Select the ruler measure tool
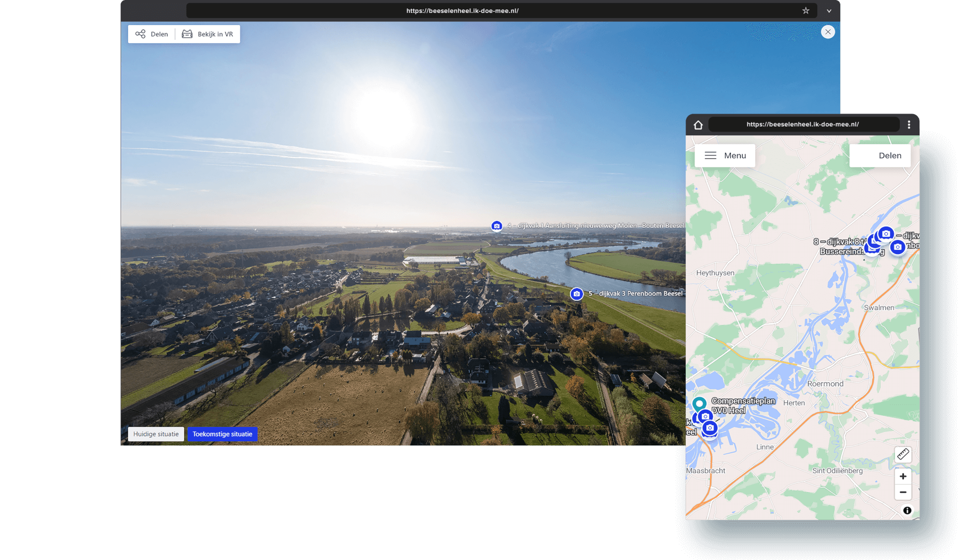The height and width of the screenshot is (560, 960). pyautogui.click(x=903, y=455)
